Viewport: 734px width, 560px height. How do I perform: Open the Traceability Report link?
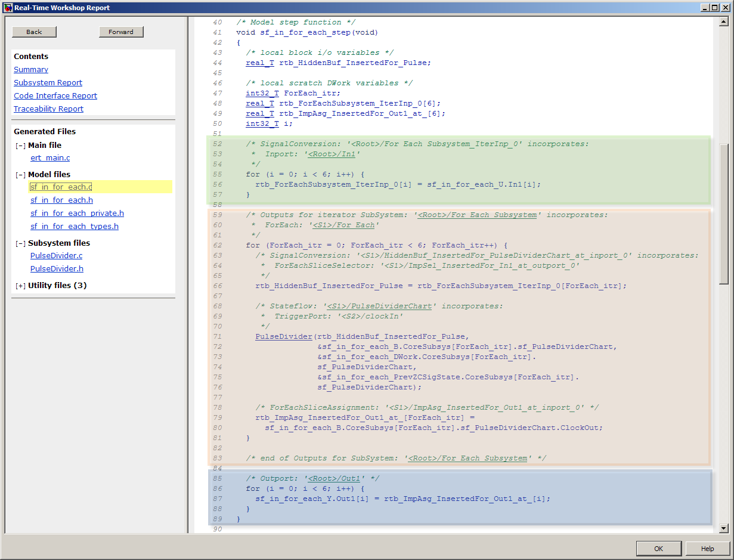[x=48, y=109]
